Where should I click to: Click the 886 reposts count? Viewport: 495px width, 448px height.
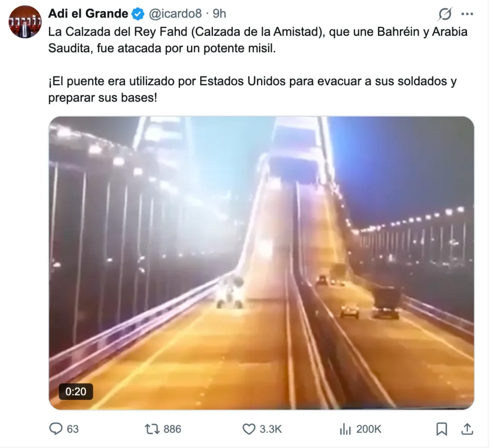pyautogui.click(x=173, y=429)
